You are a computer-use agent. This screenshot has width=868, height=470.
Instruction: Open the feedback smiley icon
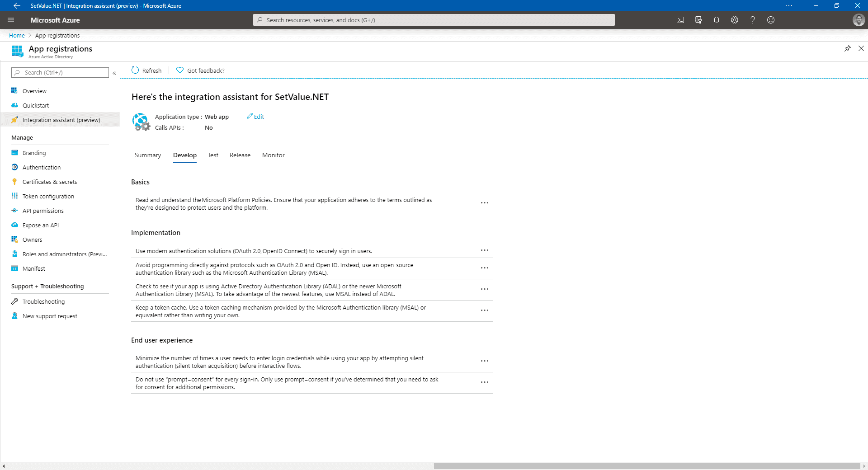tap(771, 20)
